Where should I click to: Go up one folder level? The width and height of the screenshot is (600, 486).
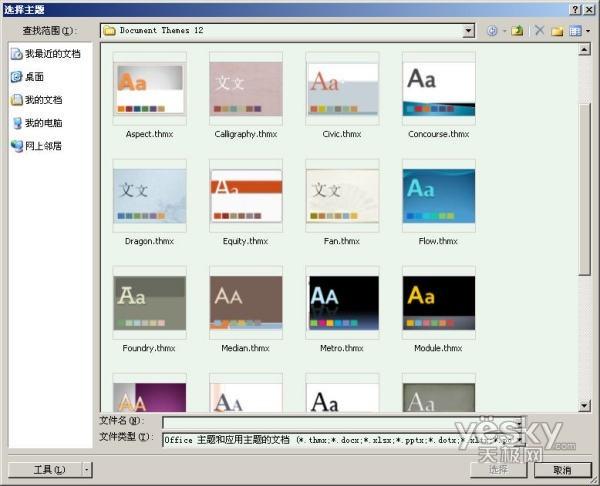[x=517, y=31]
